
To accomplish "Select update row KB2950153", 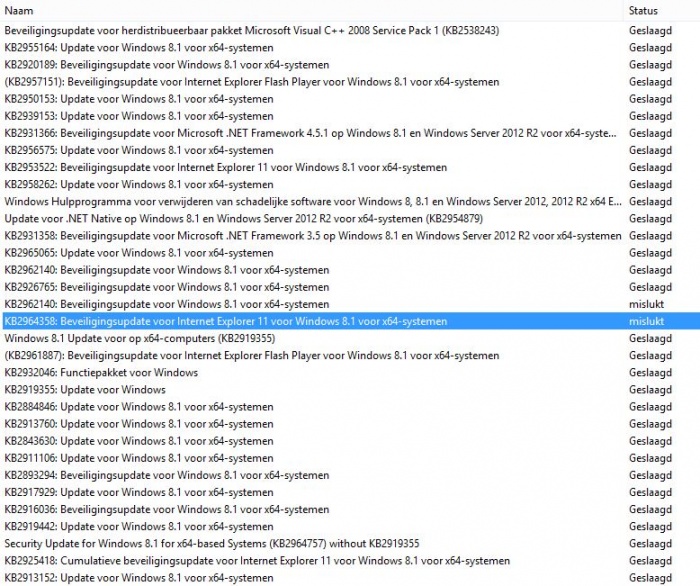I will coord(350,99).
